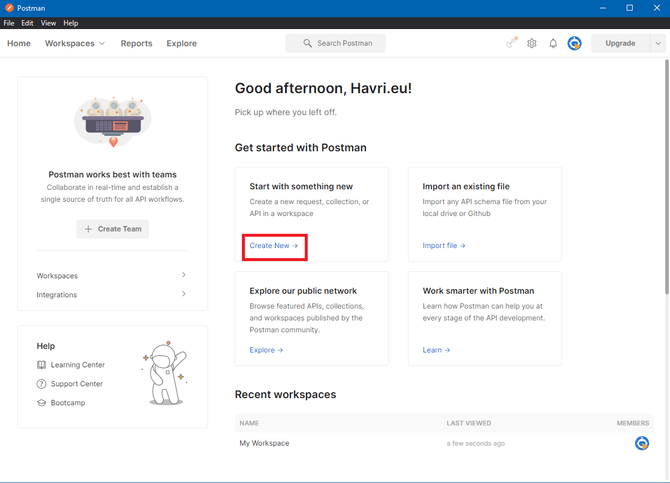Open the Edit menu
Viewport: 670px width, 483px height.
click(x=27, y=23)
